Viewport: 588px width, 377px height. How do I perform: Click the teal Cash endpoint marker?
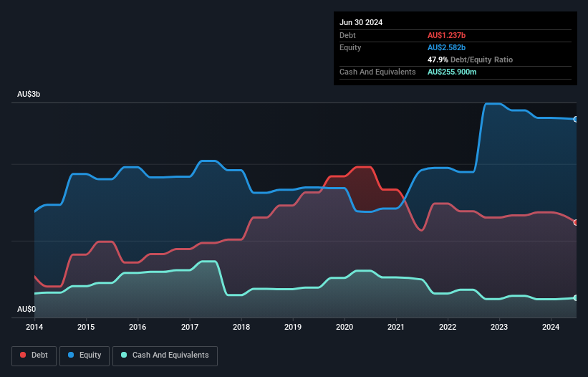[576, 298]
